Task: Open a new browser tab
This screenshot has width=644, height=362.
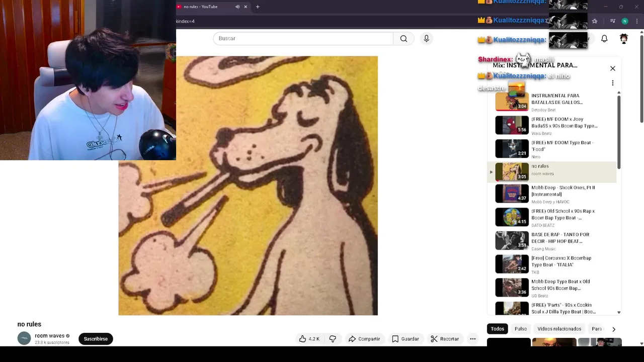Action: click(x=258, y=7)
